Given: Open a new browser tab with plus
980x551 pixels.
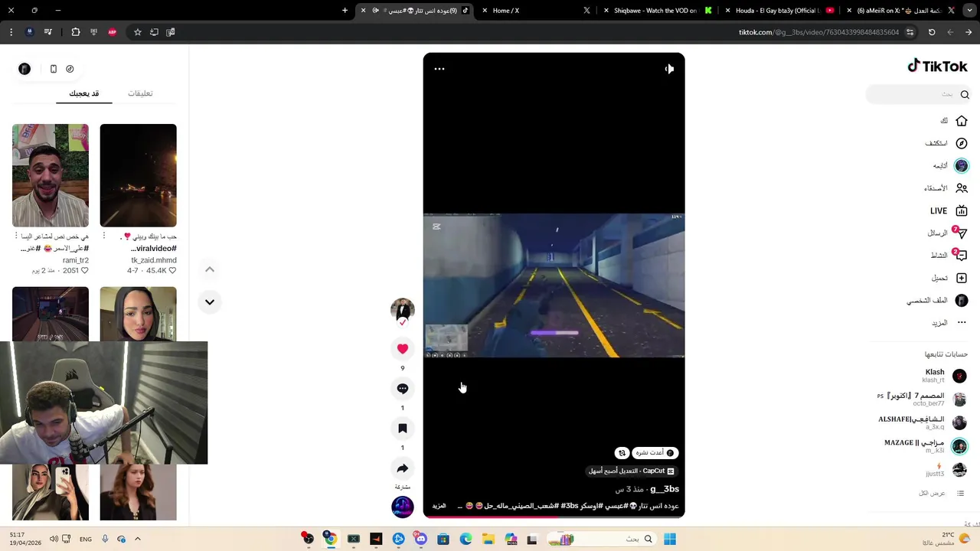Looking at the screenshot, I should click(x=345, y=11).
